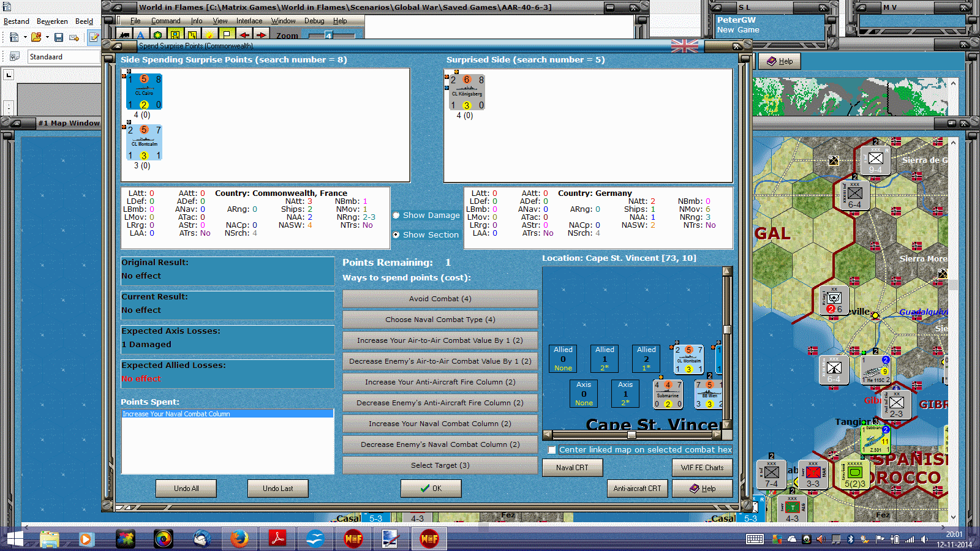980x551 pixels.
Task: Open the File menu
Action: tap(135, 21)
